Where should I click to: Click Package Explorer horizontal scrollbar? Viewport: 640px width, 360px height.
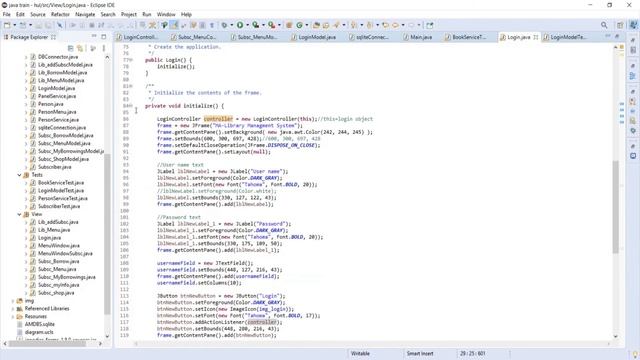tap(47, 344)
